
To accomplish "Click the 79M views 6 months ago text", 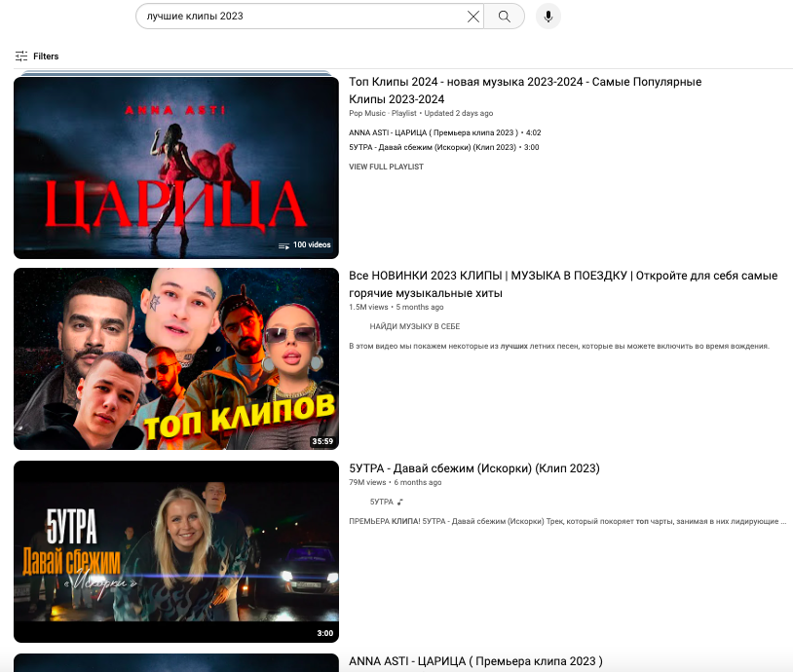I will (x=395, y=482).
